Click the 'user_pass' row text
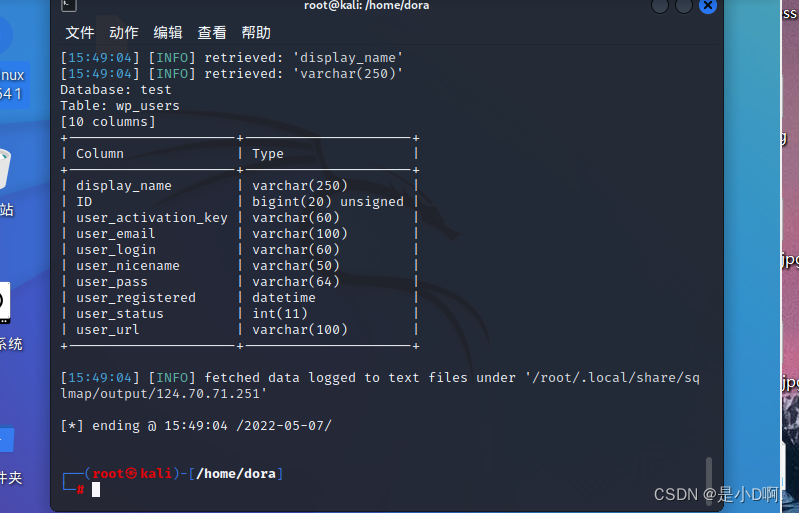Screen dimensions: 799x513 click(112, 282)
